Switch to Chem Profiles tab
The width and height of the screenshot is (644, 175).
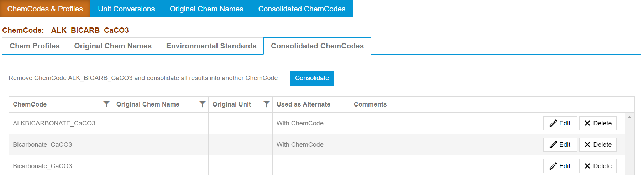click(35, 46)
